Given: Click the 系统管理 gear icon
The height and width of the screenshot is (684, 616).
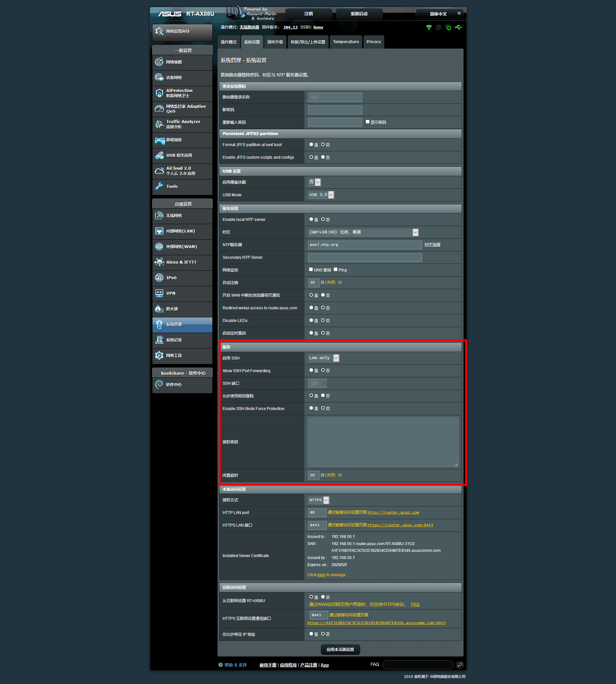Looking at the screenshot, I should [x=159, y=325].
